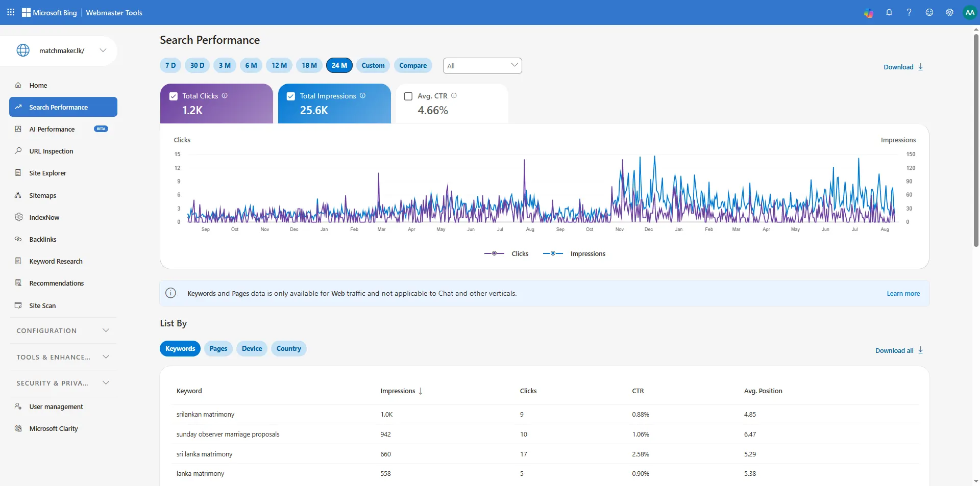Open the AA account avatar
The image size is (980, 486).
click(970, 13)
